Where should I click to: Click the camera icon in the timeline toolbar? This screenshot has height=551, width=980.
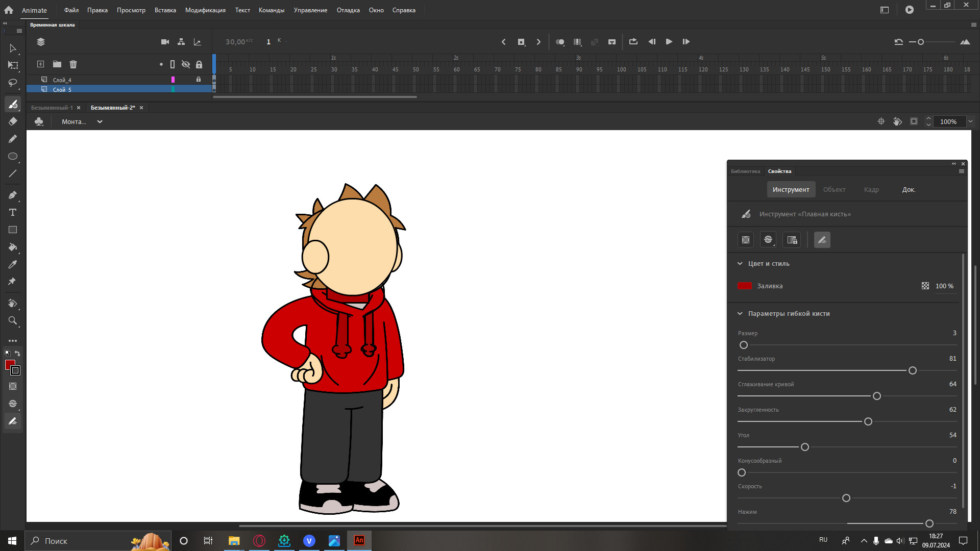point(165,42)
